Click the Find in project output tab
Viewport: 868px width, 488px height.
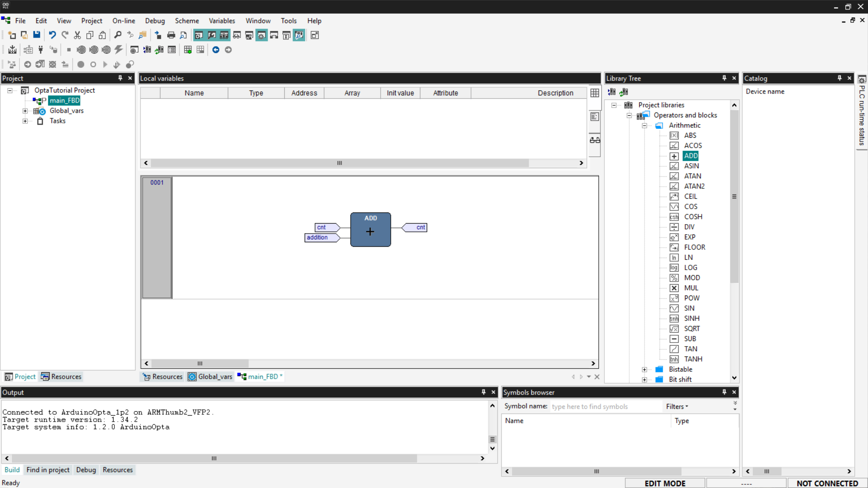coord(48,470)
